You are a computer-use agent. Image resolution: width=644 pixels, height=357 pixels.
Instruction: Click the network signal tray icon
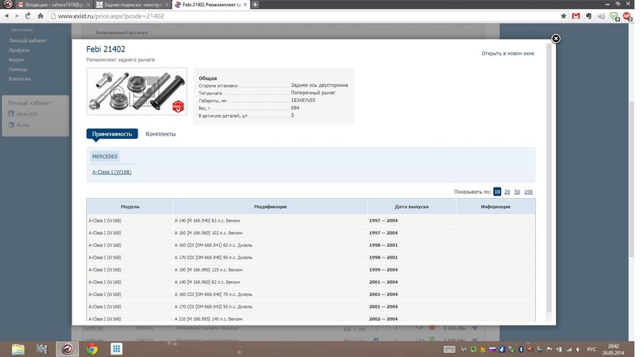[569, 349]
